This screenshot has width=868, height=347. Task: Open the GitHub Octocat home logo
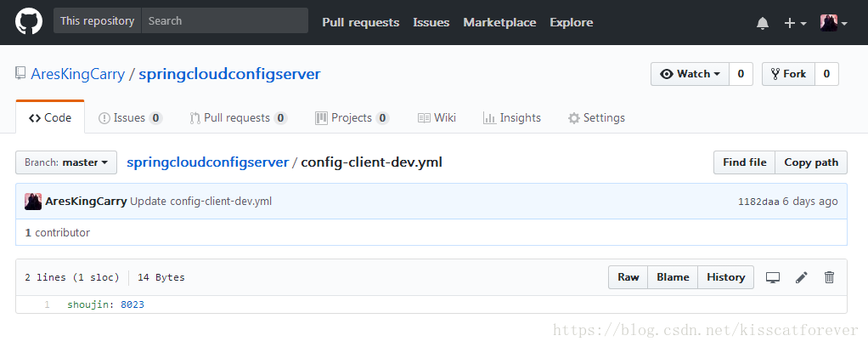(29, 21)
